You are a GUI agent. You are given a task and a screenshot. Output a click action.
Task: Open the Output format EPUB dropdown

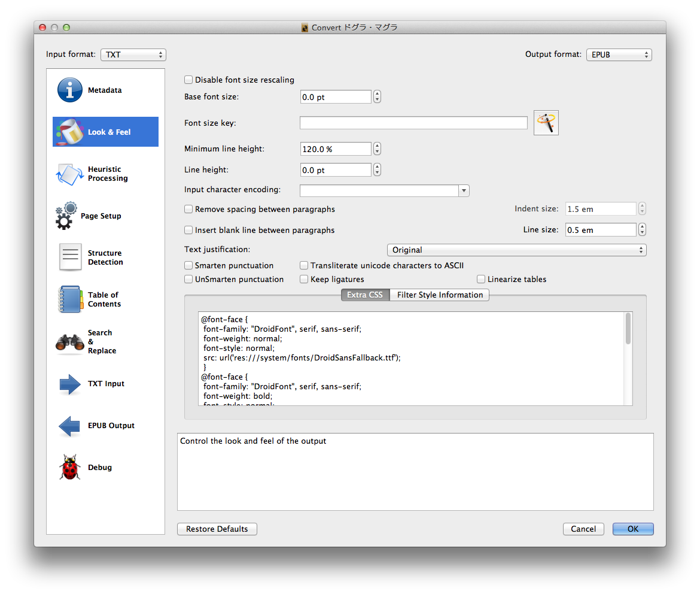619,54
